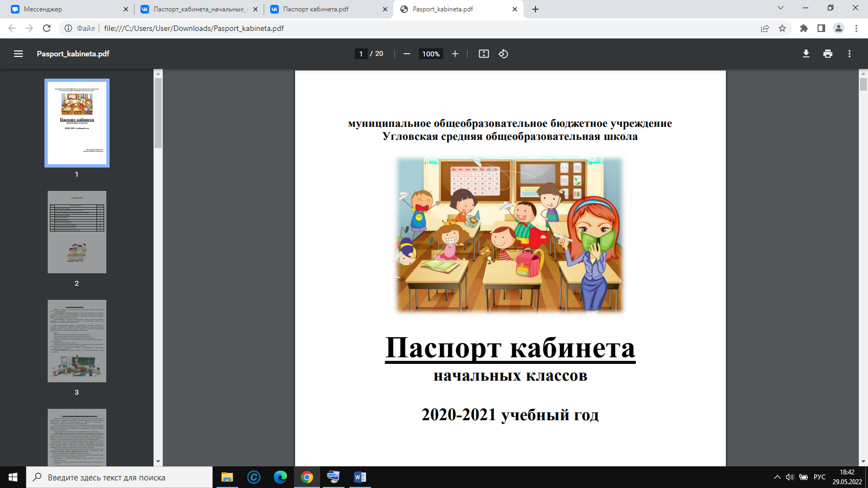
Task: Click the classroom cartoon illustration
Action: 510,235
